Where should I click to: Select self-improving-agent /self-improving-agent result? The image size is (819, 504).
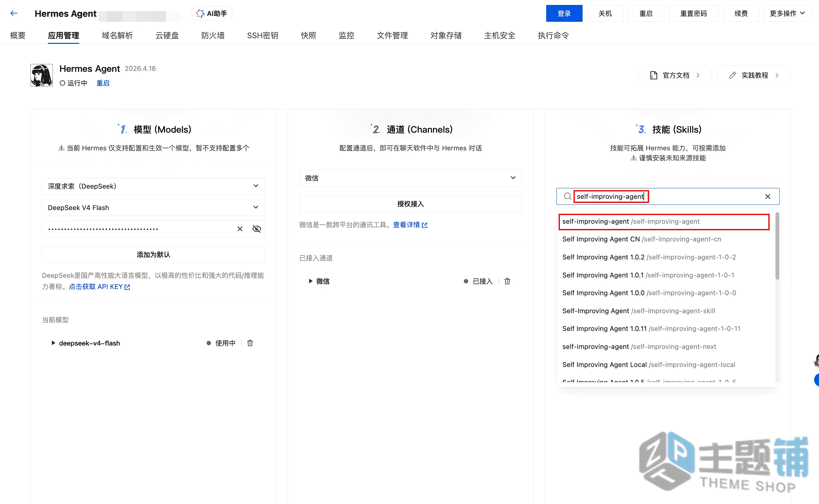click(664, 222)
